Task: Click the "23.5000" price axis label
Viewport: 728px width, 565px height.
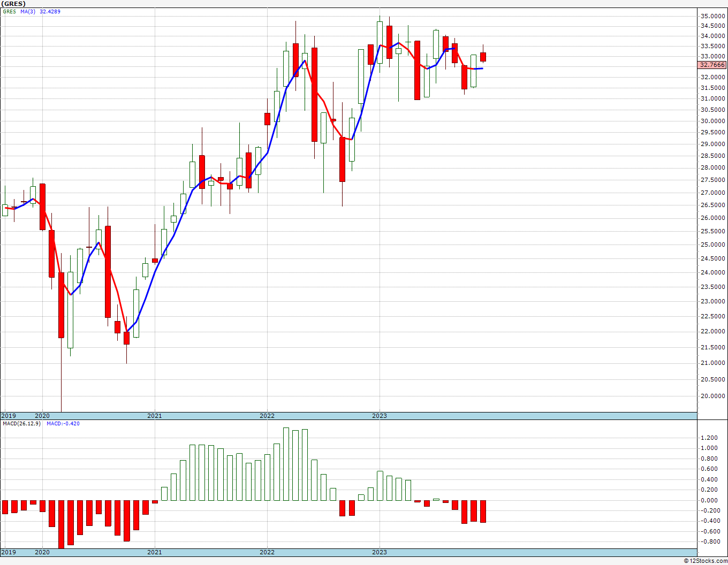Action: pyautogui.click(x=713, y=287)
